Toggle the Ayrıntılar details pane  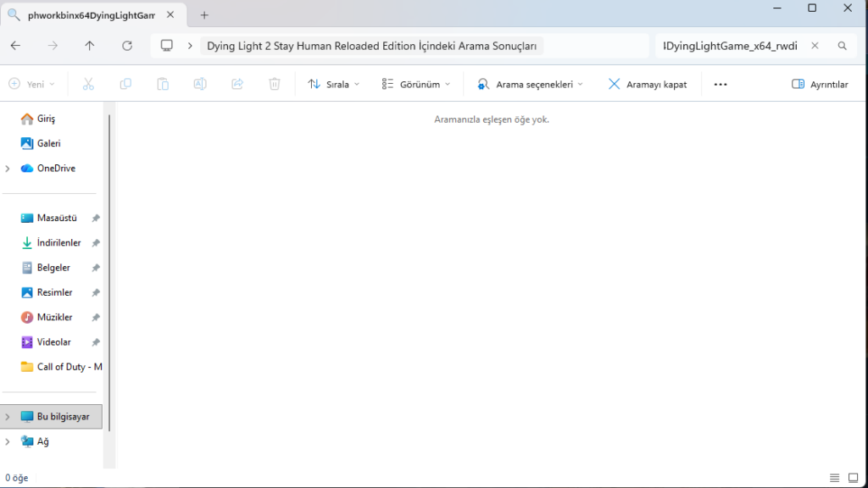[820, 84]
